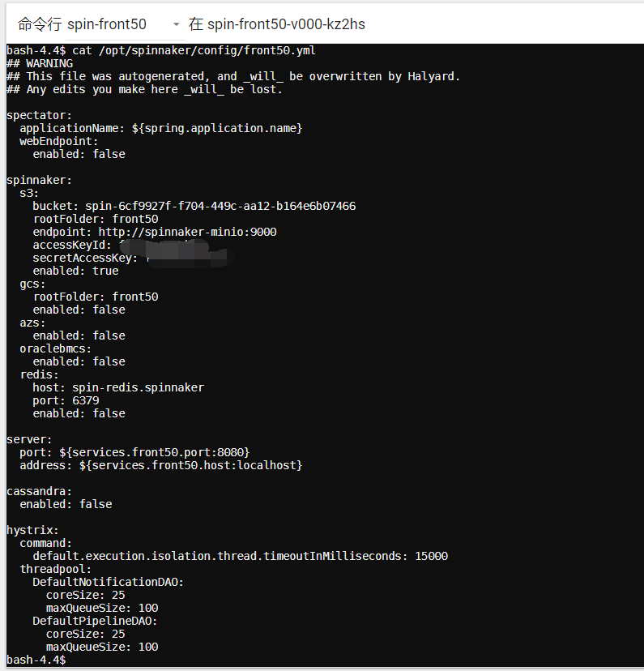Click the hystrix section heading

tap(31, 530)
